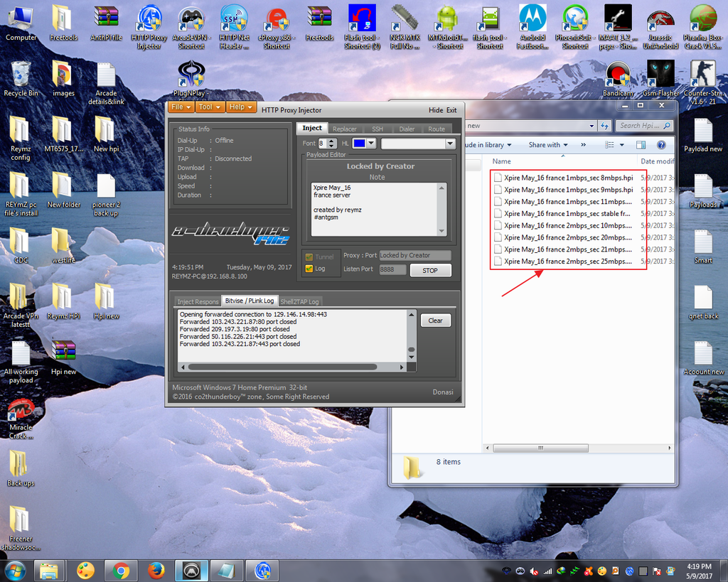
Task: Open Firefox from the taskbar
Action: tap(156, 570)
